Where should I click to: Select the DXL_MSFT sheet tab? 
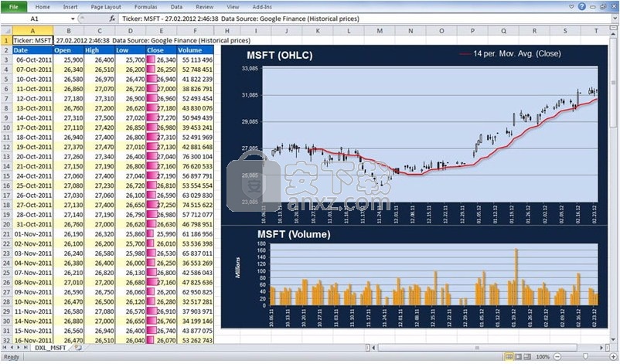(x=50, y=349)
